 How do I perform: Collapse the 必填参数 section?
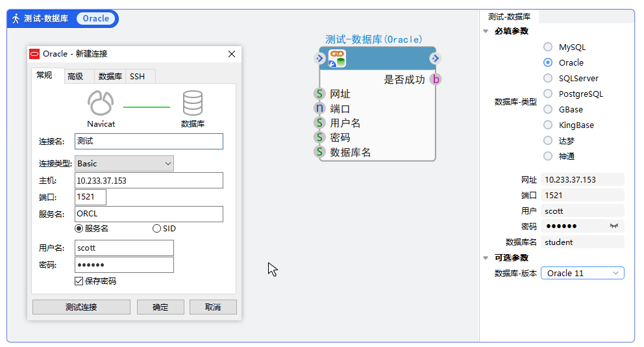tap(486, 31)
